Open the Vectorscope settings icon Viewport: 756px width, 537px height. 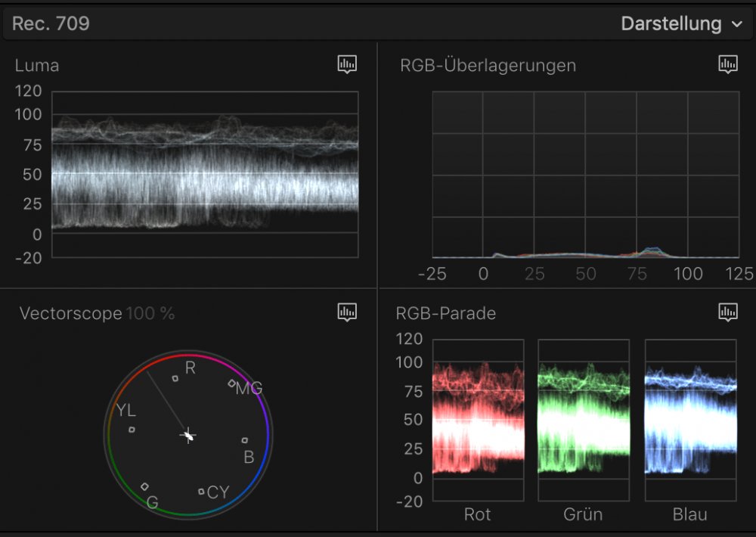347,312
